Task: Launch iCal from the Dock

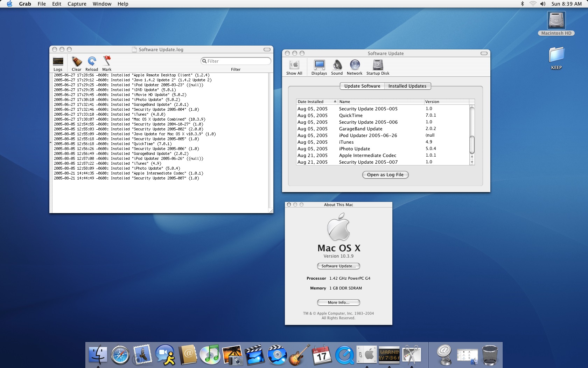Action: tap(322, 355)
